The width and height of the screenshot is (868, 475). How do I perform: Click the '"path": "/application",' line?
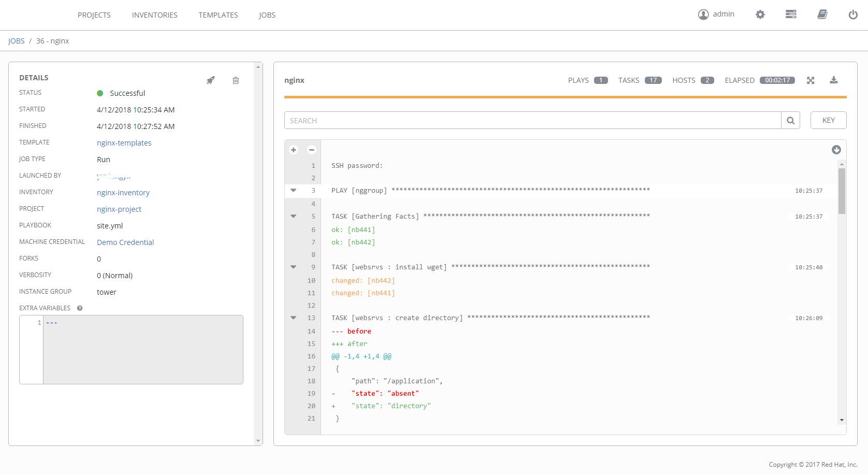(397, 381)
